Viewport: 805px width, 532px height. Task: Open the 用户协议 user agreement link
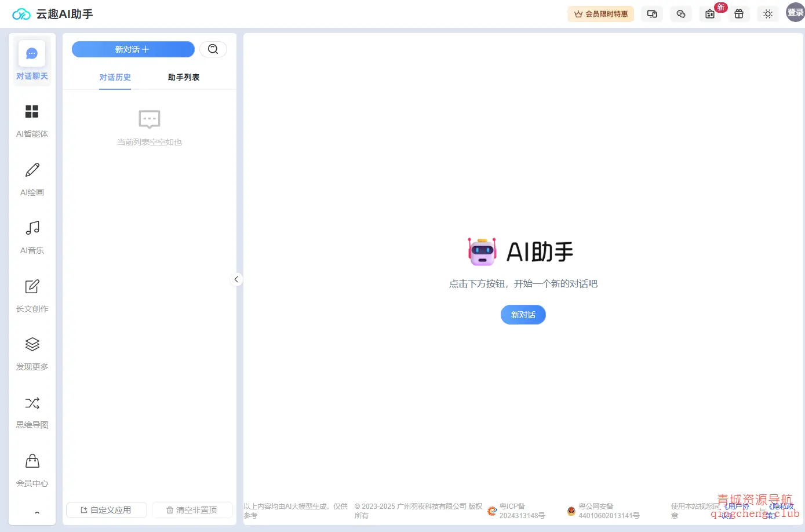[738, 510]
